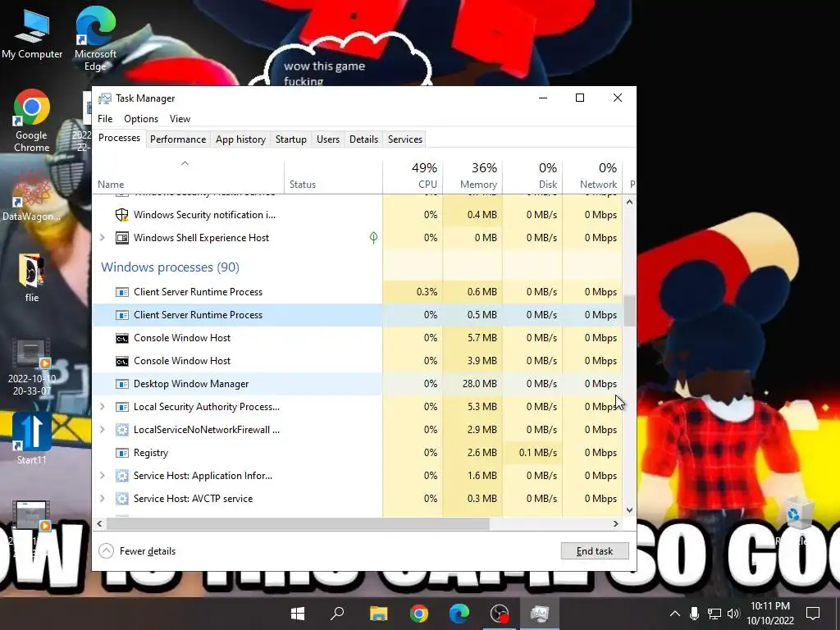This screenshot has width=840, height=630.
Task: Show hidden system tray icons
Action: click(675, 614)
